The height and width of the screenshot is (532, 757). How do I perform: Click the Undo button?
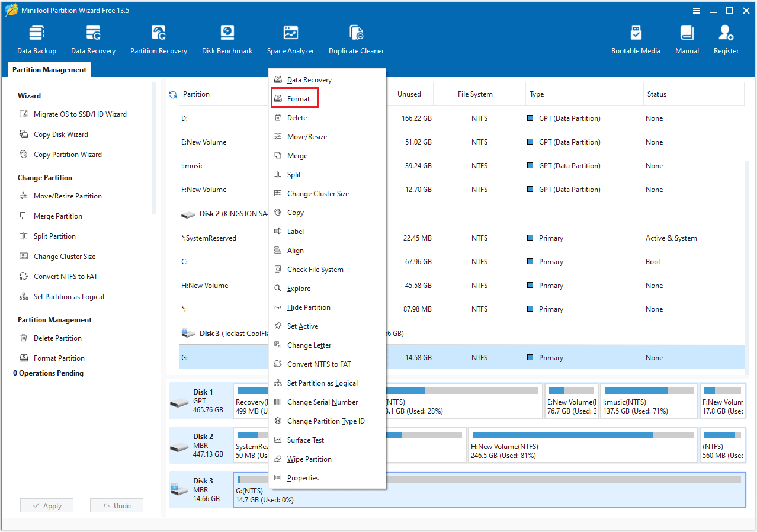(x=116, y=505)
